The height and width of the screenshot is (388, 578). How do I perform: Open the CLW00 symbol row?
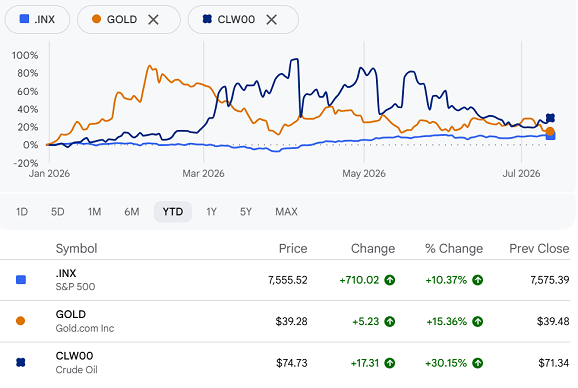click(285, 363)
